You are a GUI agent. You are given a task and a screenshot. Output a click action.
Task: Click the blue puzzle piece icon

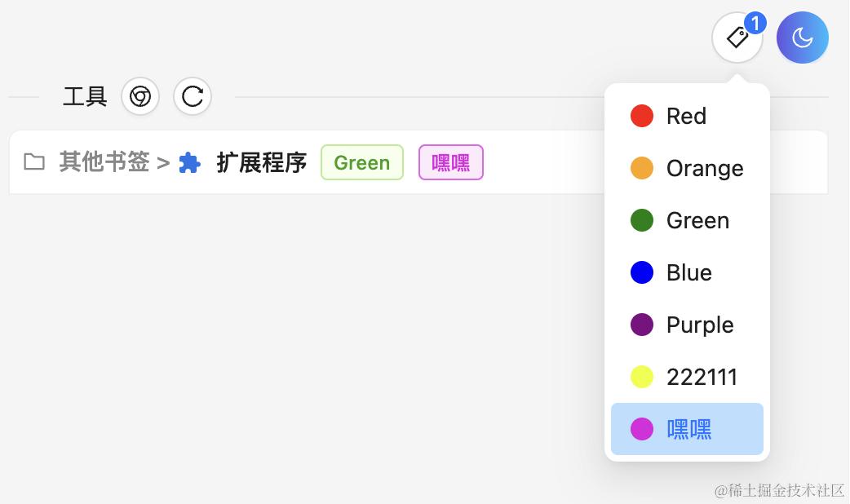tap(190, 162)
